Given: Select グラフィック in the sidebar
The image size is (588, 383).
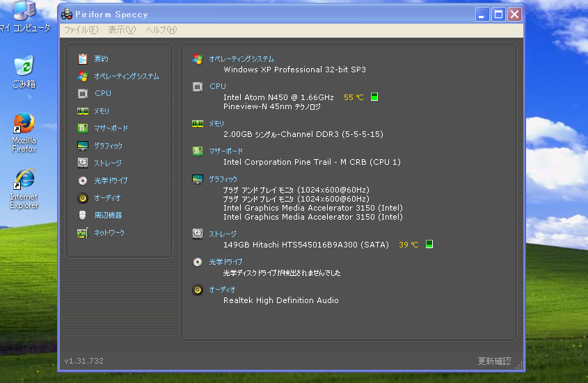Looking at the screenshot, I should [x=108, y=146].
